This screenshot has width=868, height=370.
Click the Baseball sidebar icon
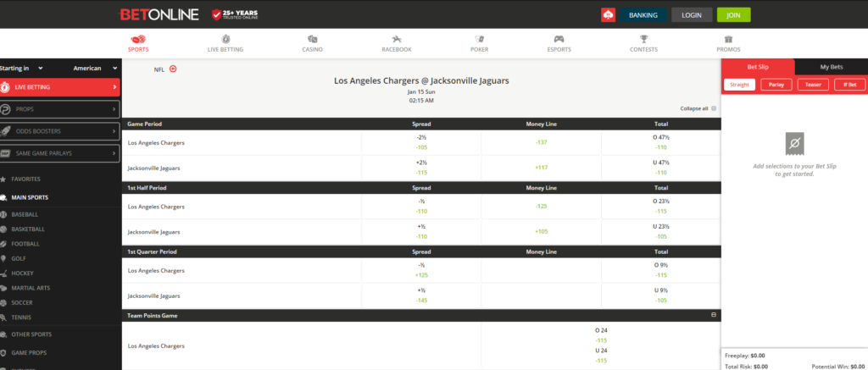pos(4,214)
